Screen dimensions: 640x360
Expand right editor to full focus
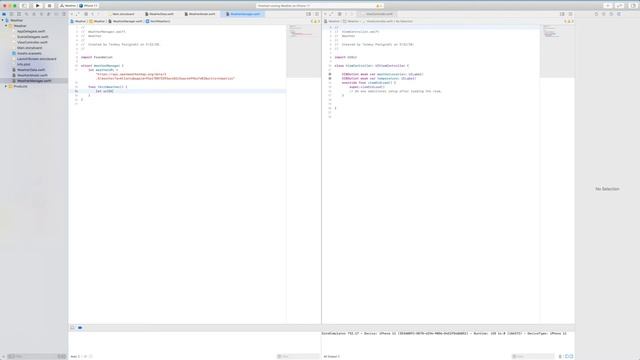coord(331,14)
